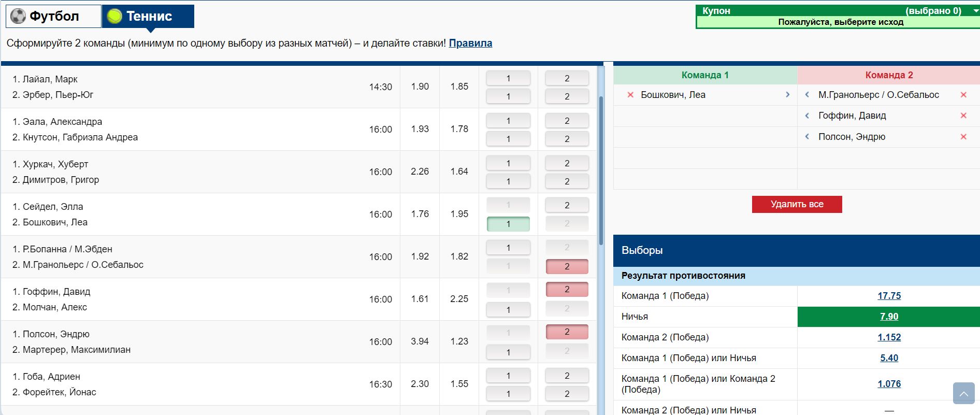Switch to the Теннис tab

[x=148, y=16]
